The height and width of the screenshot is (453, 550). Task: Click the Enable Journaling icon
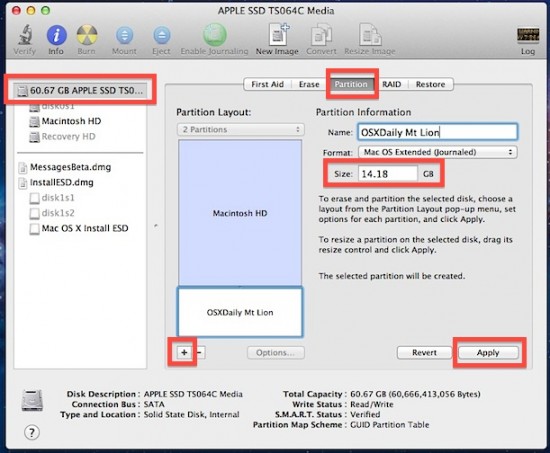tap(215, 35)
